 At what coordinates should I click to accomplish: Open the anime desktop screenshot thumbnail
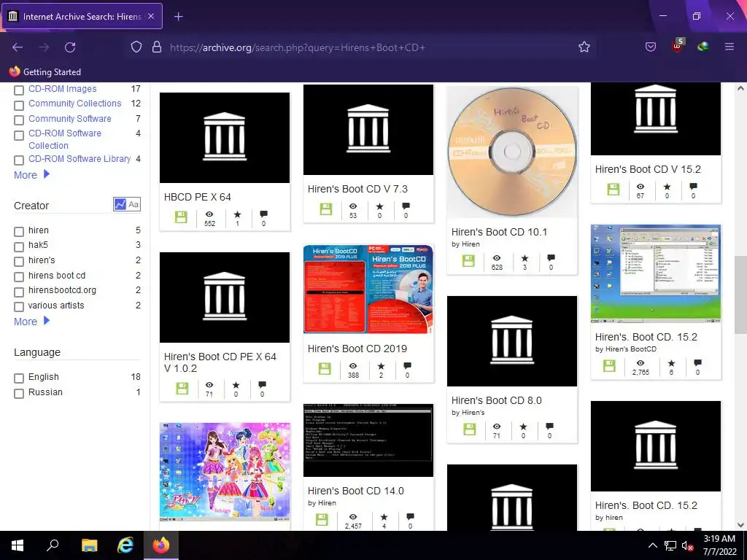coord(225,472)
